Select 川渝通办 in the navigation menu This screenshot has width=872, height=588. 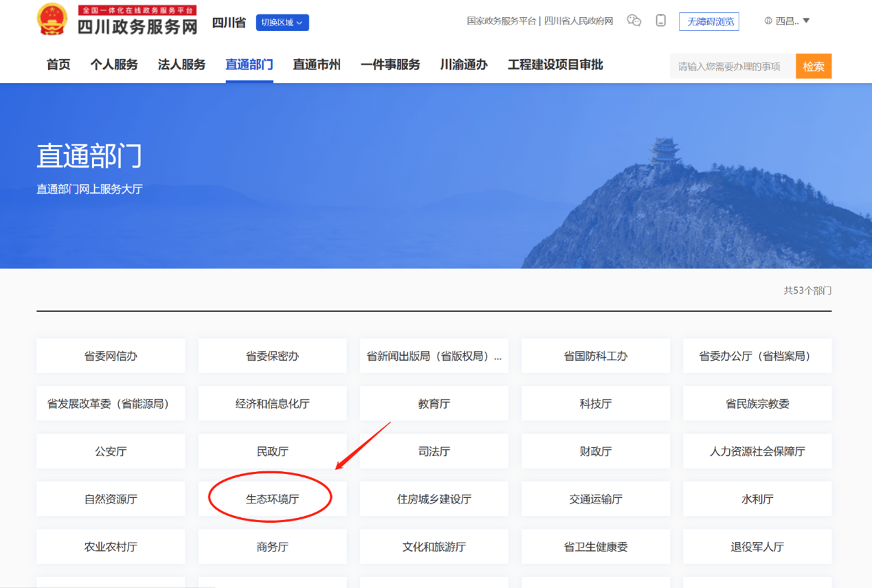coord(462,65)
